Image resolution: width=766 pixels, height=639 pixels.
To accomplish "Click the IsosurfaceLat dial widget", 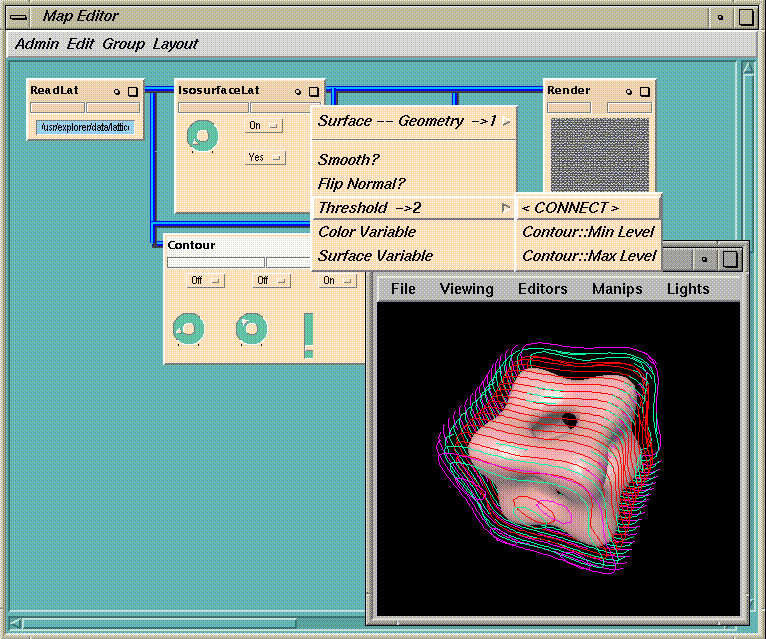I will pyautogui.click(x=202, y=136).
